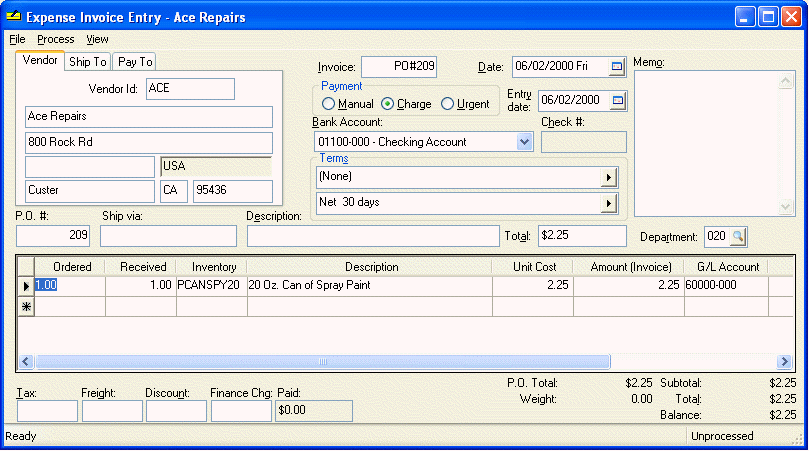This screenshot has width=809, height=451.
Task: Expand the Bank Account dropdown
Action: tap(524, 142)
